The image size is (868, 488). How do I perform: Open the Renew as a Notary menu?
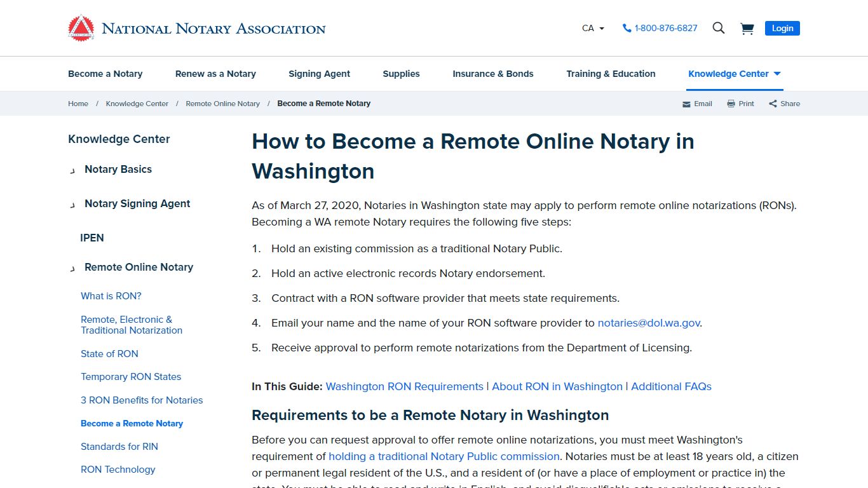click(x=215, y=74)
